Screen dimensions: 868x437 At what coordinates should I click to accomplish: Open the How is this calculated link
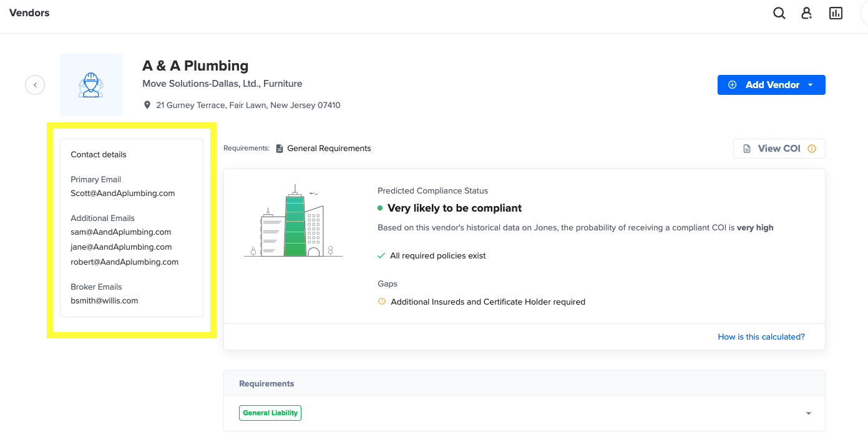click(761, 336)
